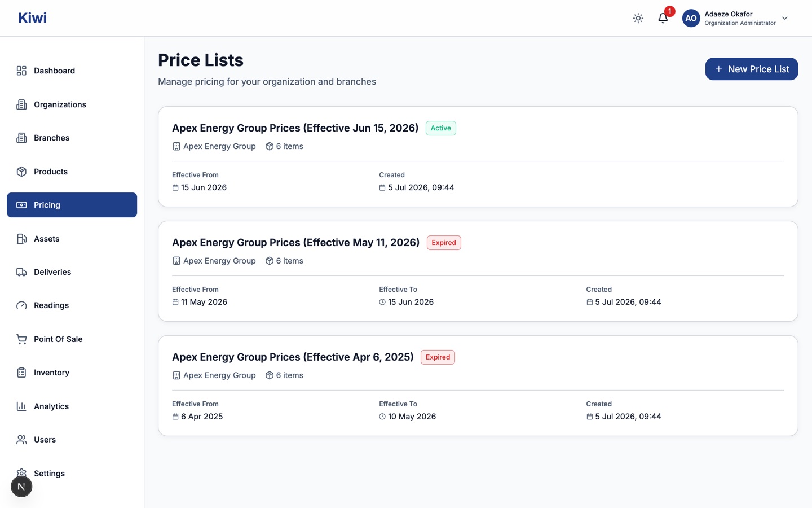Click the Kiwi logo
The height and width of the screenshot is (508, 812).
(x=32, y=18)
